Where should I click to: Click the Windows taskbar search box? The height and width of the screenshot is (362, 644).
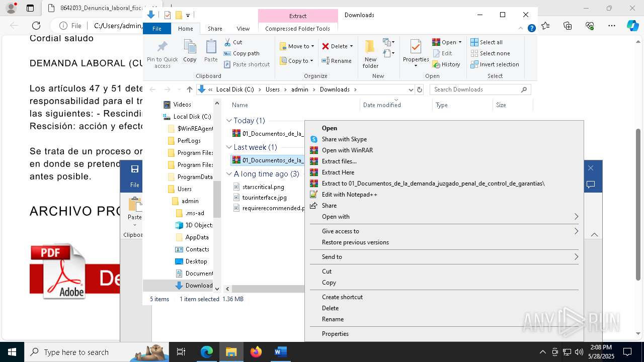pos(96,352)
